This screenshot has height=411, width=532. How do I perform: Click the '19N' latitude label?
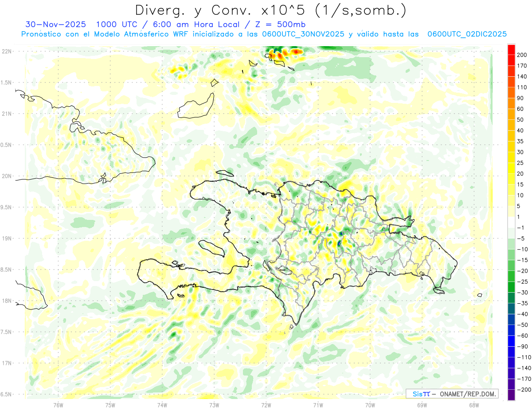click(x=7, y=239)
